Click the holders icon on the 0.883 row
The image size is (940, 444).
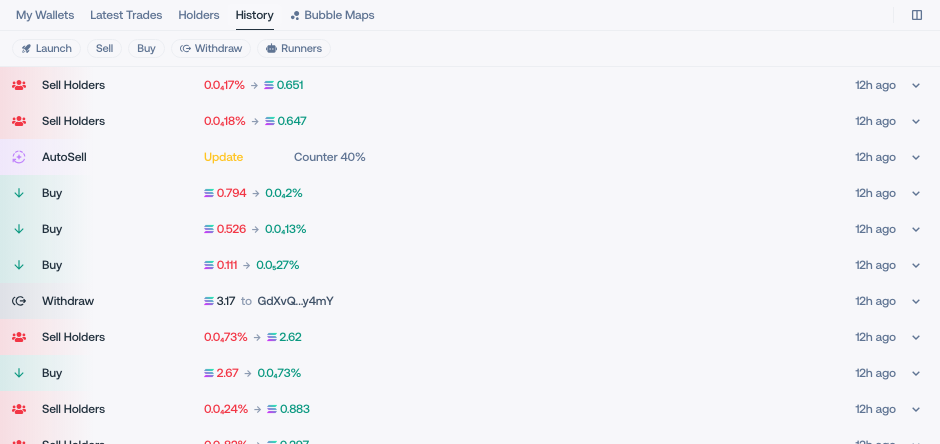(x=19, y=409)
